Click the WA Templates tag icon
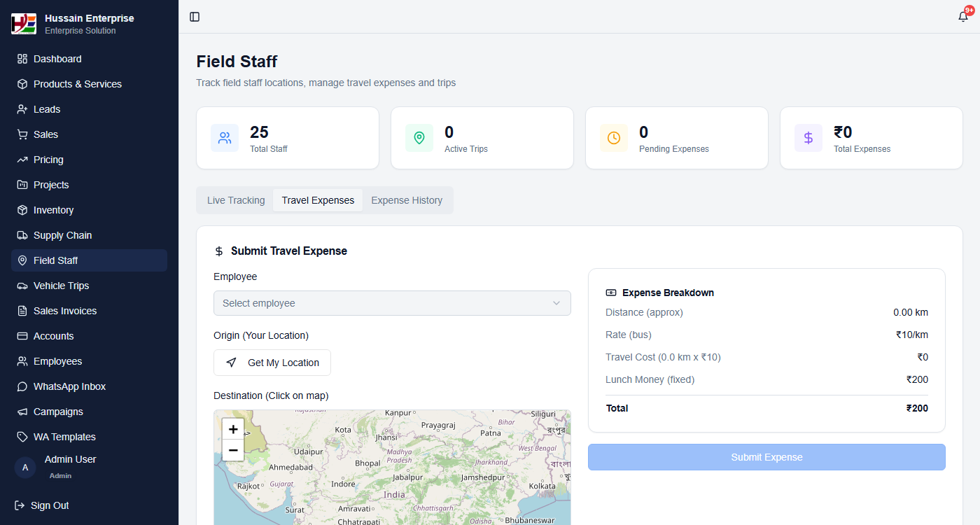Image resolution: width=980 pixels, height=525 pixels. click(22, 437)
